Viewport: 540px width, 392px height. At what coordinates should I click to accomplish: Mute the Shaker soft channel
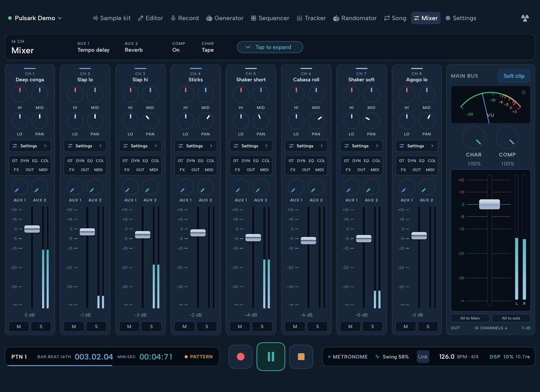point(350,326)
